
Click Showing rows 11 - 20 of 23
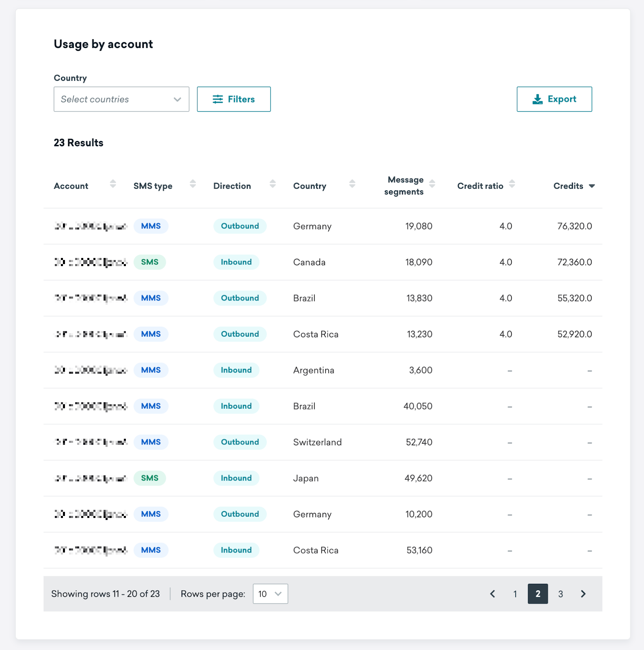(x=106, y=594)
